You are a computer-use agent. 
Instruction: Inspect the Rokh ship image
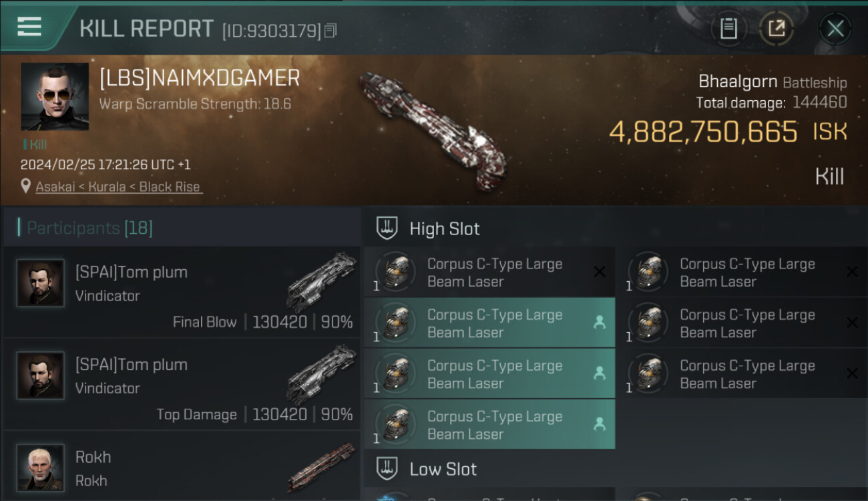321,466
